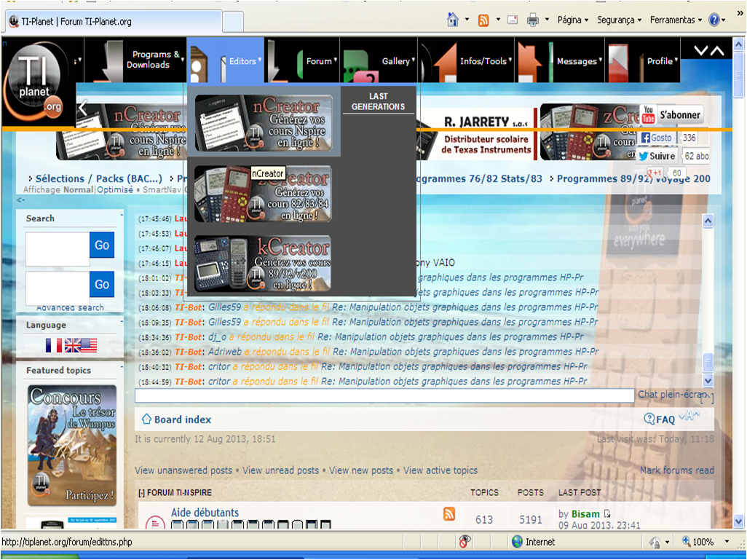Switch to the TI-Planet Forum browser tab

112,21
